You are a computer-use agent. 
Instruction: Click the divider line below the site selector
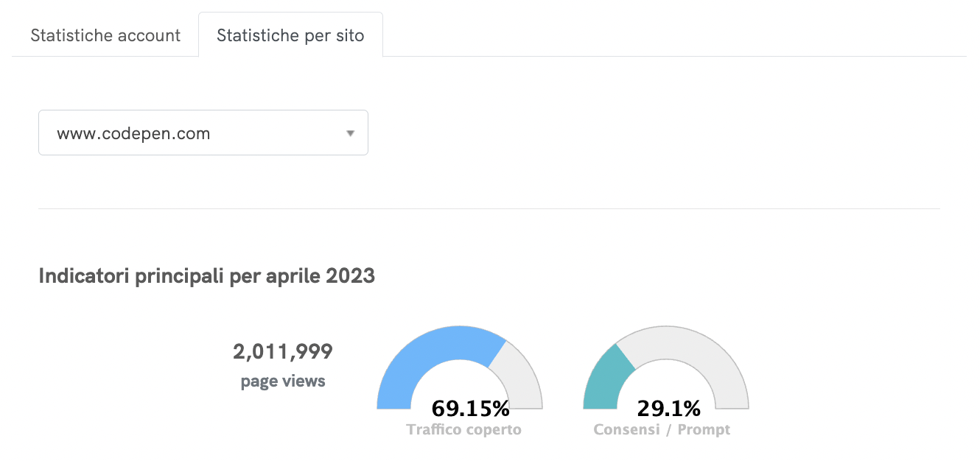click(x=490, y=208)
